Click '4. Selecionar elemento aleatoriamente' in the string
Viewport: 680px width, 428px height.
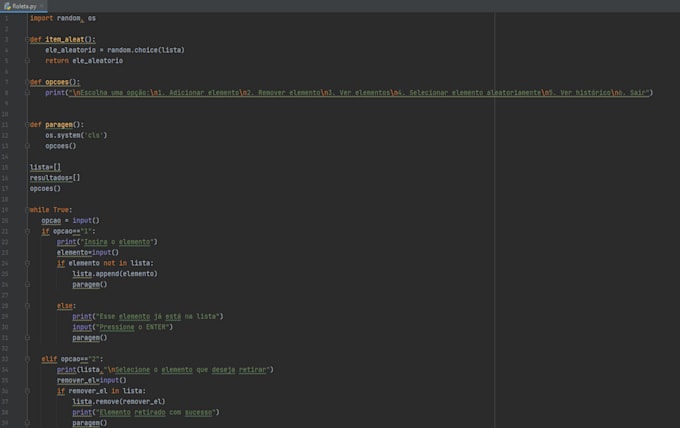click(469, 93)
